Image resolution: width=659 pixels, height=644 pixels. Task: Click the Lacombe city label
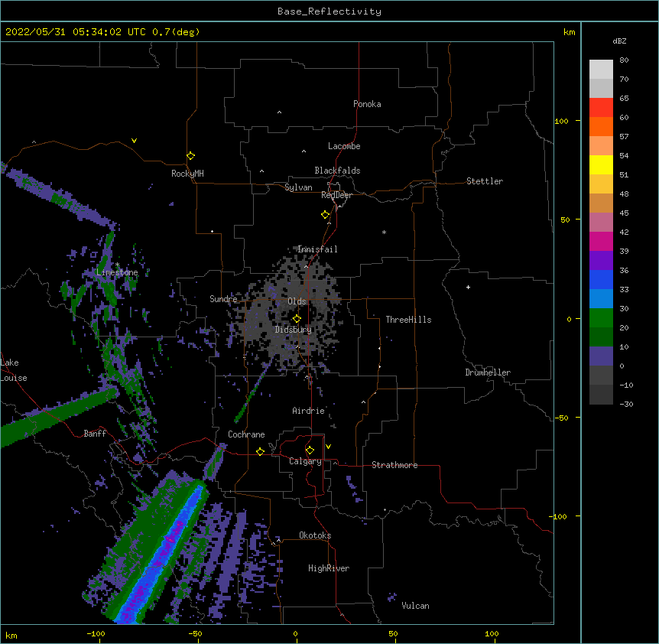coord(344,146)
